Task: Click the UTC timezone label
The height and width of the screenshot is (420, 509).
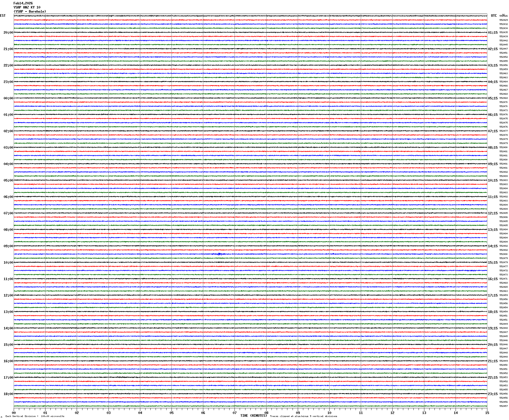Action: pyautogui.click(x=494, y=16)
